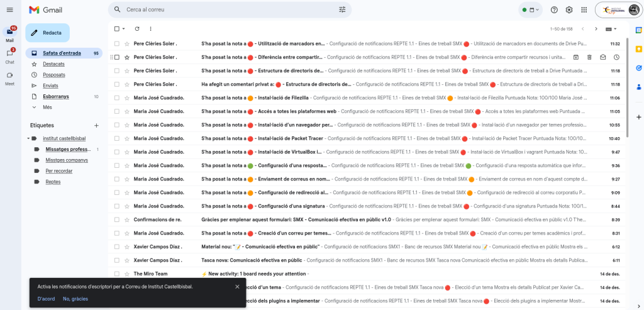Open the More options three-dot menu
The image size is (644, 310).
click(x=150, y=29)
